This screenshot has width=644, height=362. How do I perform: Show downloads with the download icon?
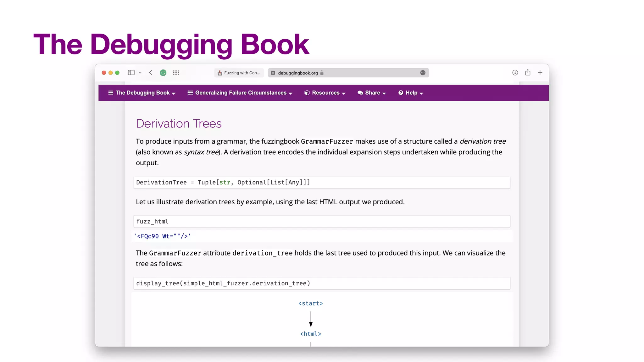click(515, 73)
